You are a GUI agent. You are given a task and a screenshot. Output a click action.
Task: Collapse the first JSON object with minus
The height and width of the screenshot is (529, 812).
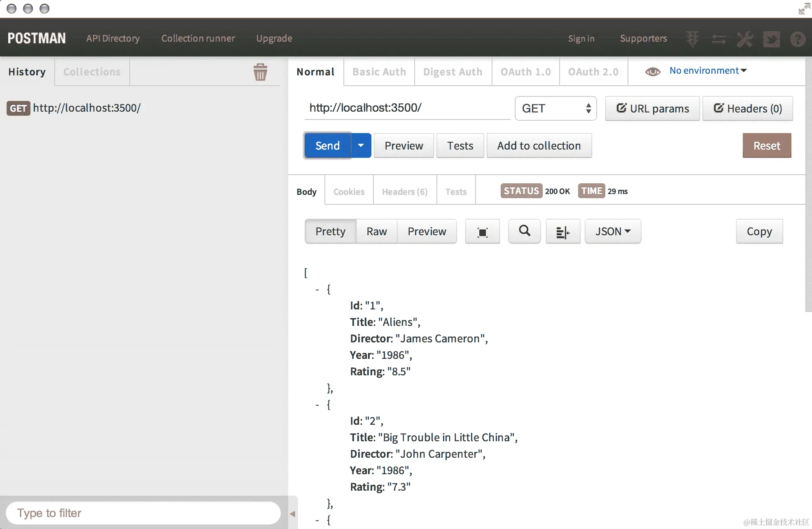[317, 290]
